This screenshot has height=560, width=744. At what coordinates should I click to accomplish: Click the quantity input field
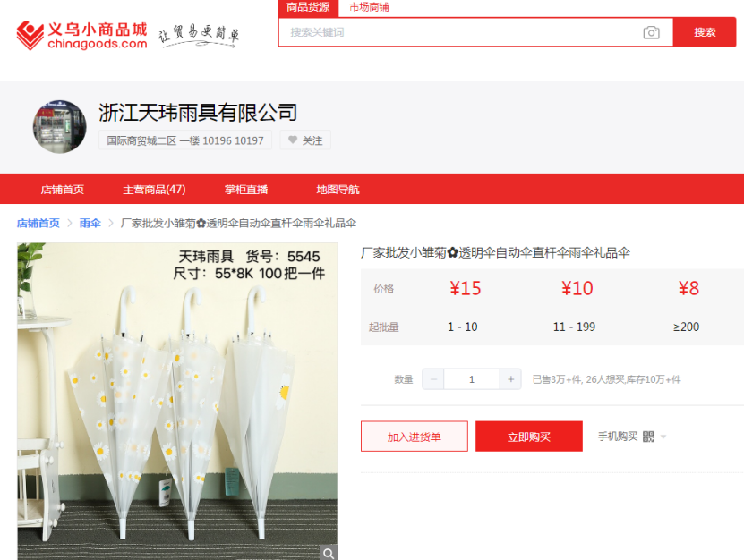(x=472, y=379)
